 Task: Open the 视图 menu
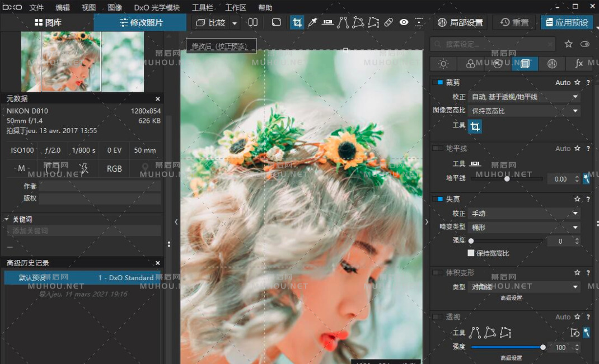coord(88,8)
